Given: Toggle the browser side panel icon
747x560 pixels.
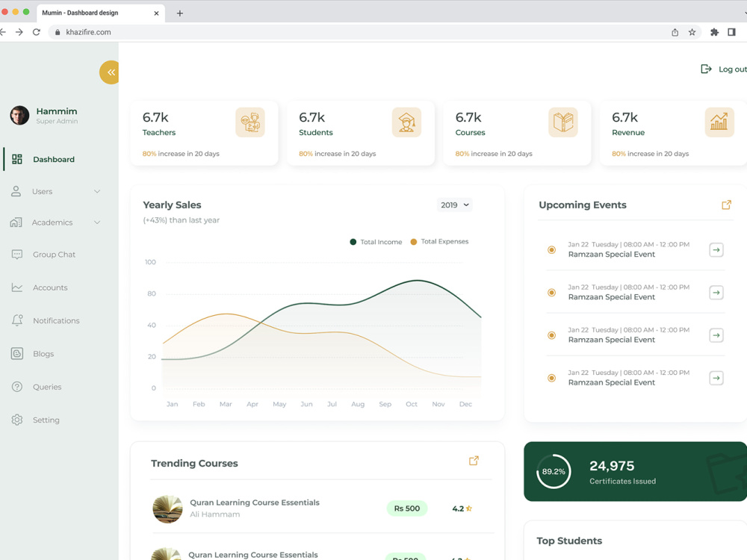Looking at the screenshot, I should coord(732,32).
